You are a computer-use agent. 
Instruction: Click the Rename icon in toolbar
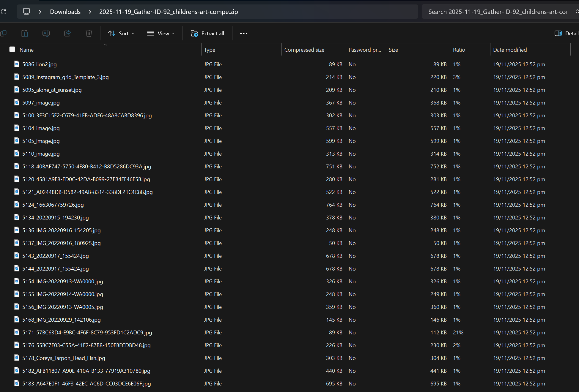pos(46,33)
